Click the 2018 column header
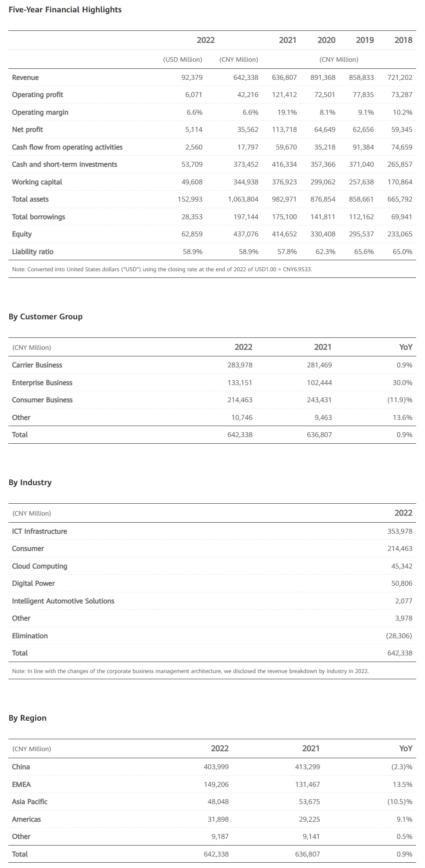425x868 pixels. [403, 40]
